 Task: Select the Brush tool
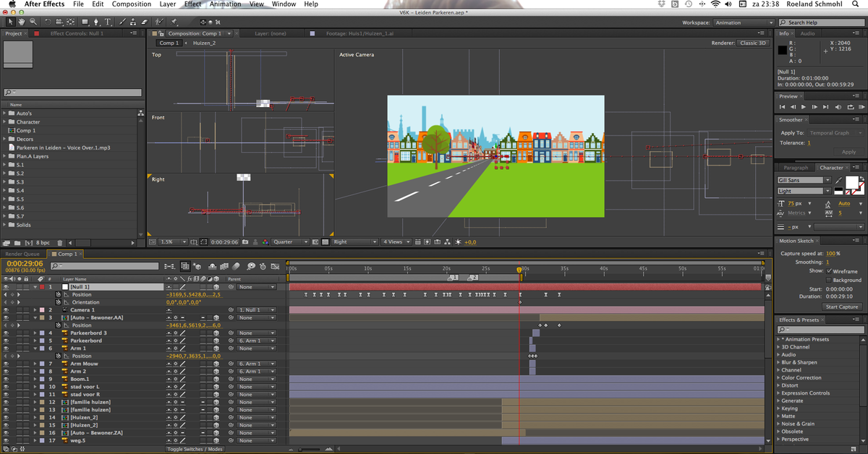point(122,22)
